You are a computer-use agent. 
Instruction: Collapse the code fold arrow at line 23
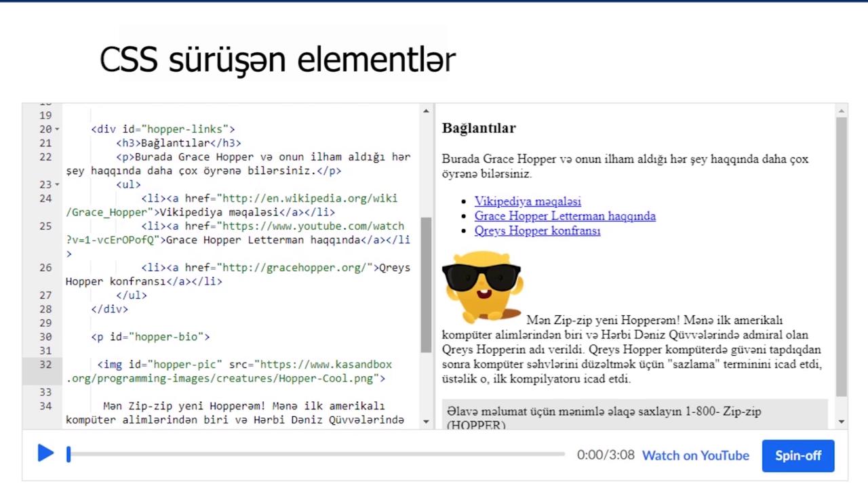(x=58, y=184)
